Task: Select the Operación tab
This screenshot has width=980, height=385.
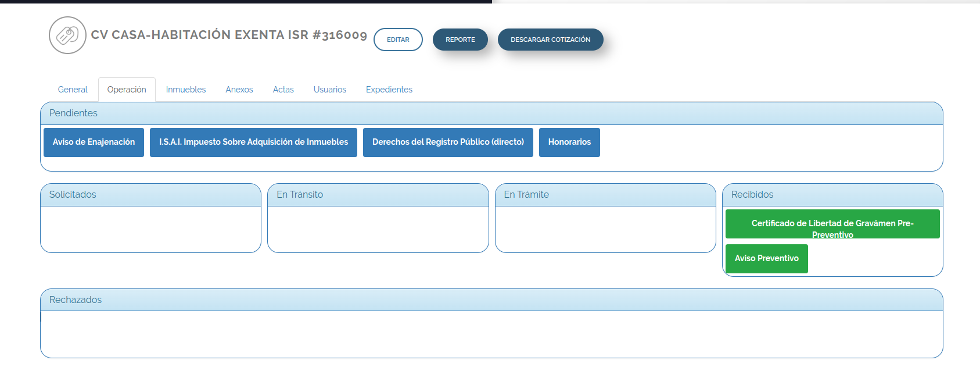Action: (x=127, y=90)
